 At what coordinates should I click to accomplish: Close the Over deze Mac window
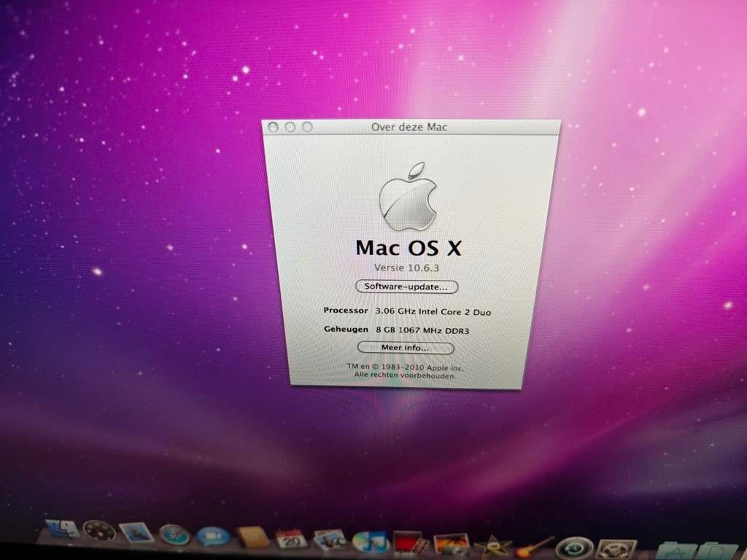(273, 127)
